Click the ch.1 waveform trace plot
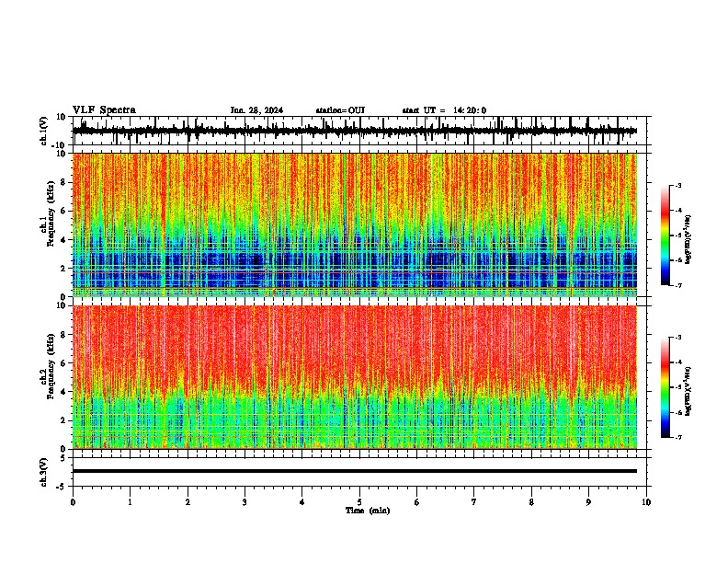Viewport: 728px width, 563px height. pos(355,131)
